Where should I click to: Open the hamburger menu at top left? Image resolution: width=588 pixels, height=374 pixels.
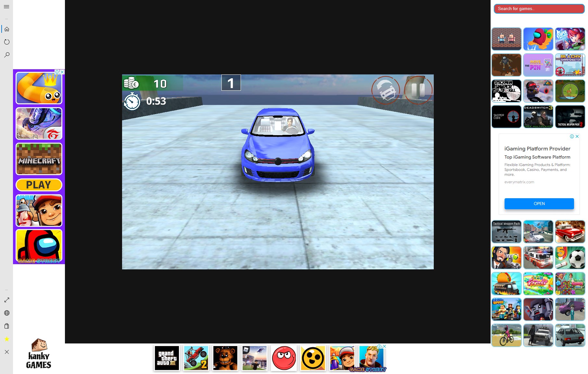coord(6,6)
